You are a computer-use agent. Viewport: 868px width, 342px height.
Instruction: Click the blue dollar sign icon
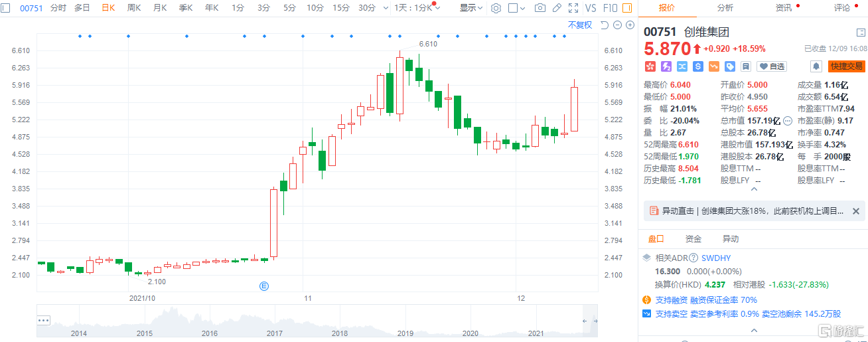tap(698, 66)
